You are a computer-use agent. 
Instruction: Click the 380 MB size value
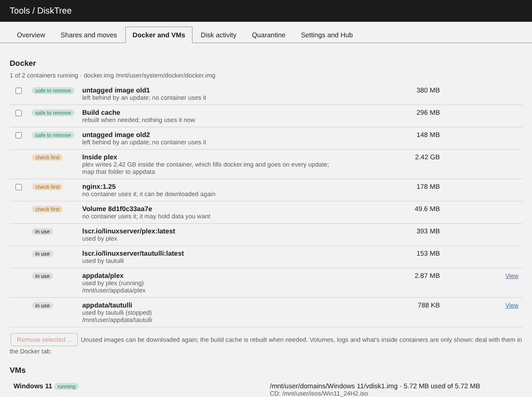428,91
